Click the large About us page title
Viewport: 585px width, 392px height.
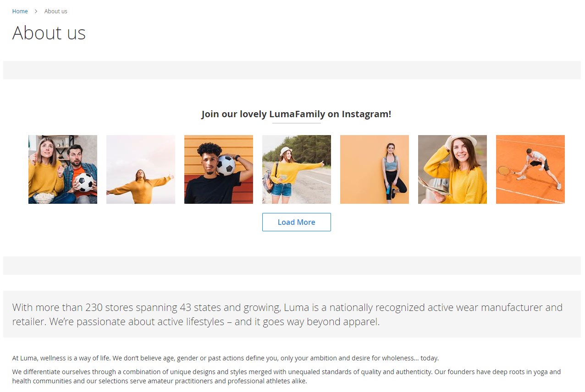[x=49, y=33]
